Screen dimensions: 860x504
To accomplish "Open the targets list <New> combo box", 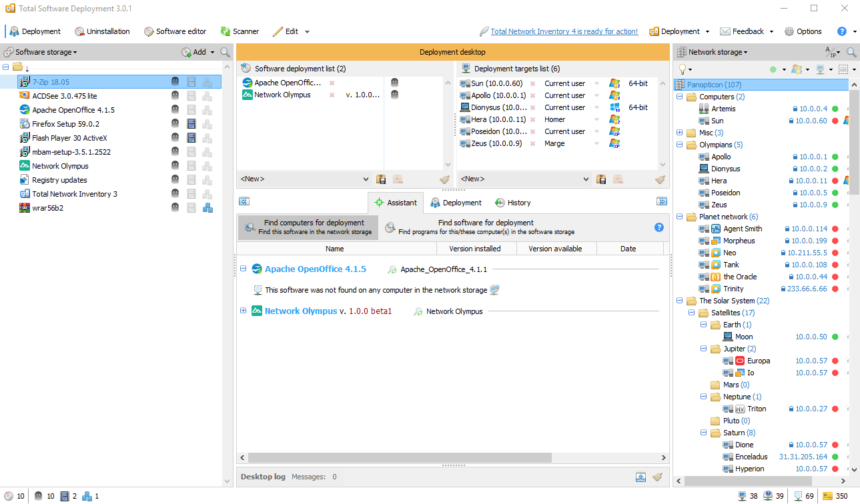I will [x=524, y=179].
